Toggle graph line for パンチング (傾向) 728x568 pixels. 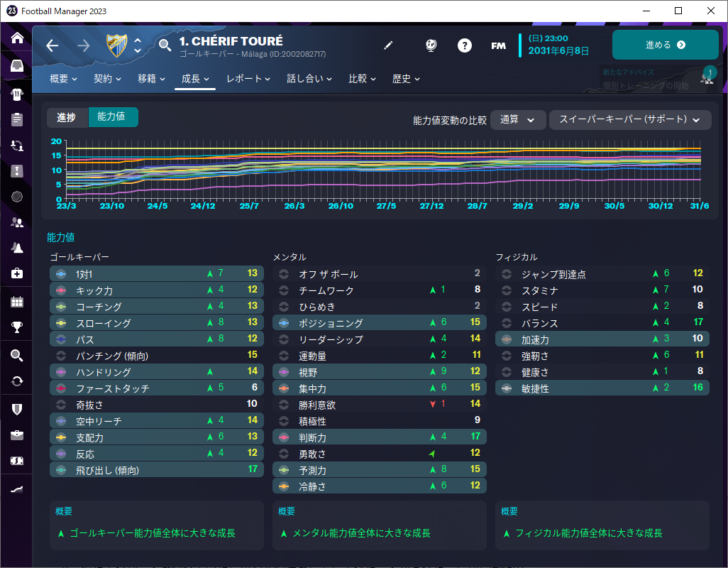[61, 356]
